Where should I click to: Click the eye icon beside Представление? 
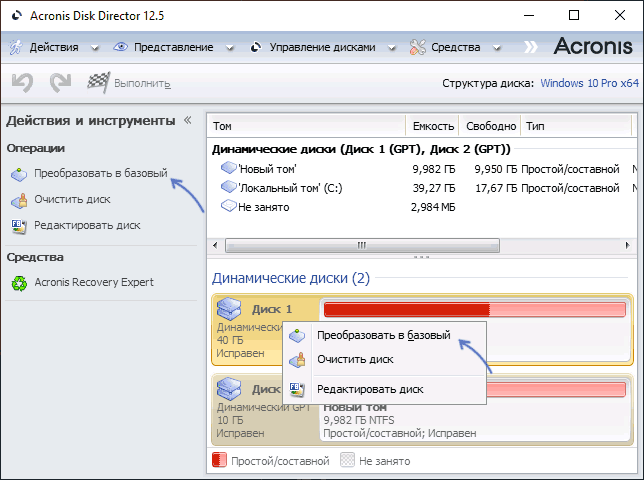tap(120, 47)
